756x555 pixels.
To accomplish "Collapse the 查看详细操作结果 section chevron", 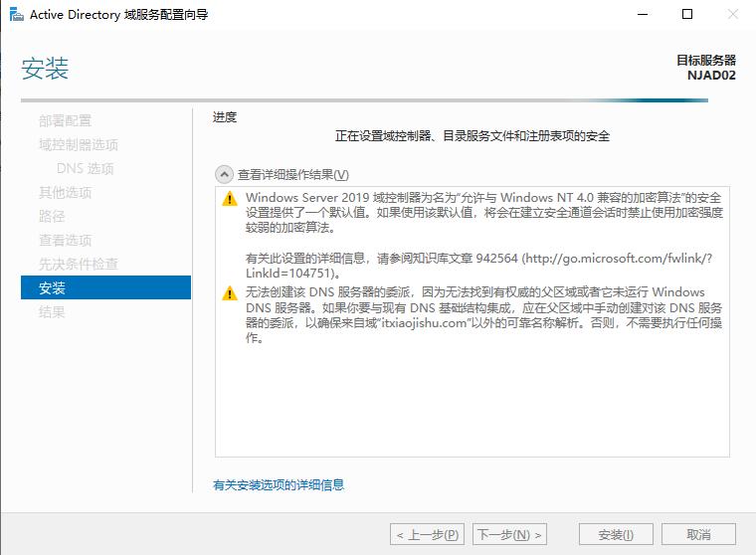I will coord(224,174).
